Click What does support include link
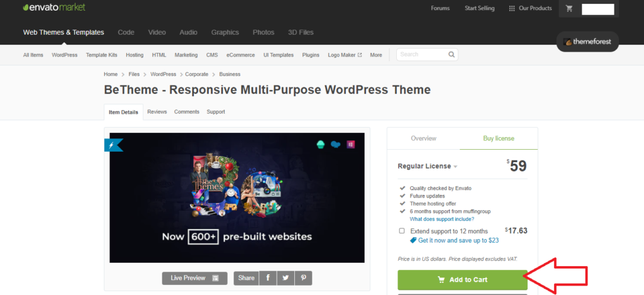 click(442, 219)
